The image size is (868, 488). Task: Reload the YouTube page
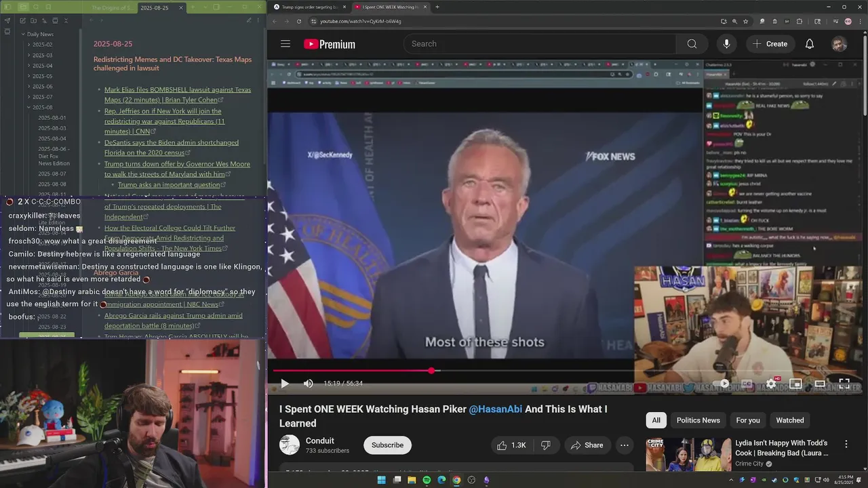point(299,21)
